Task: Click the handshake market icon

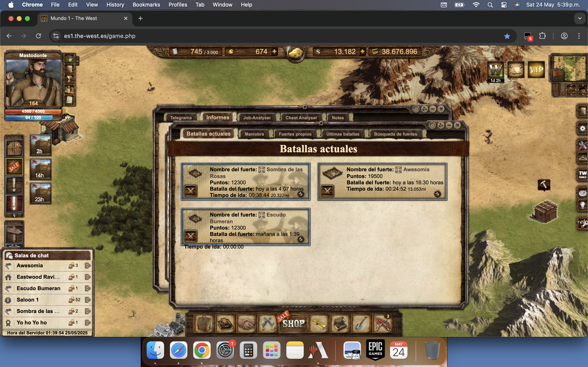Action: (246, 324)
